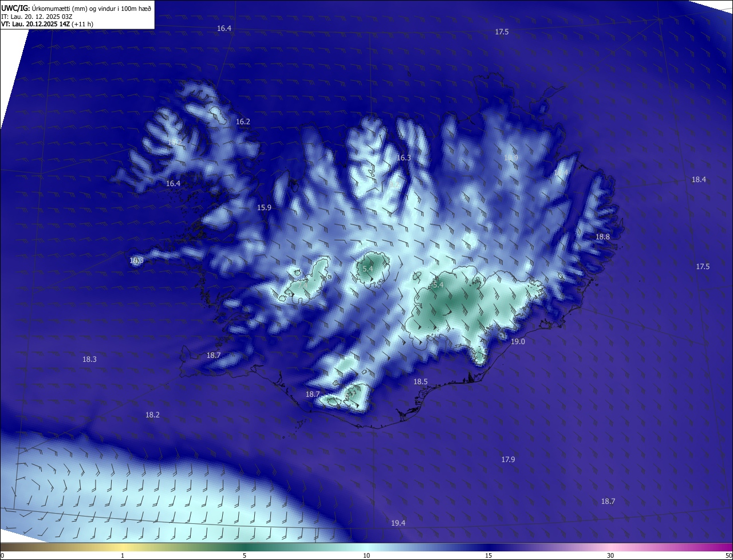Screen dimensions: 733x560
Task: Click the 16.2 value label on the map
Action: pos(243,122)
